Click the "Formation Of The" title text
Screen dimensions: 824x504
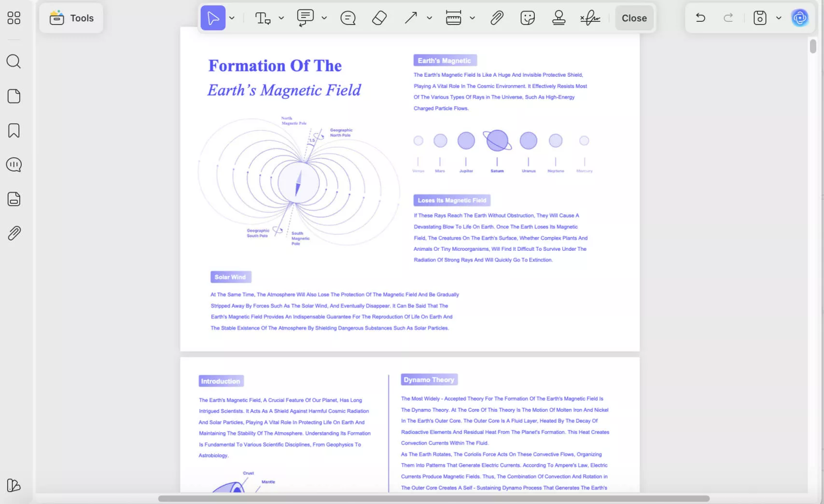pos(275,66)
